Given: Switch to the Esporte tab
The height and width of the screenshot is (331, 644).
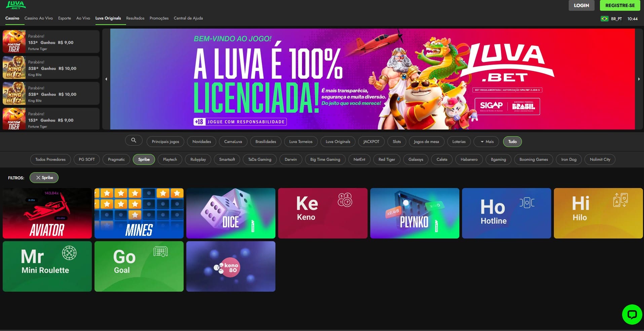Looking at the screenshot, I should coord(65,18).
